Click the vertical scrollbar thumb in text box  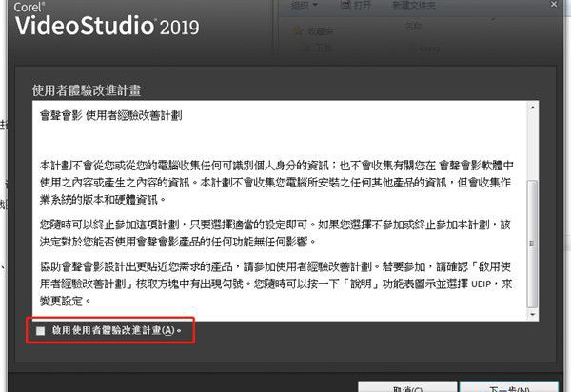pos(532,244)
